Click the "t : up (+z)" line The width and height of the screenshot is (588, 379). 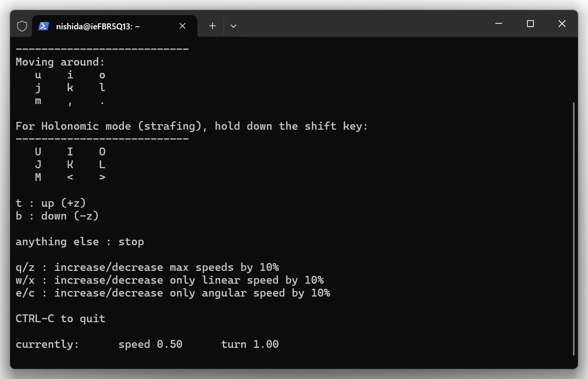(51, 203)
